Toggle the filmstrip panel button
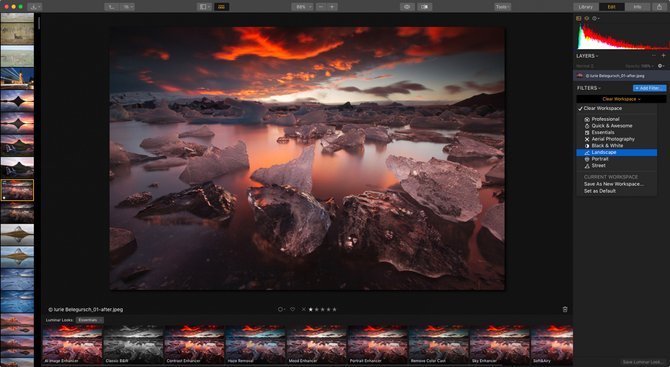670x367 pixels. [222, 7]
